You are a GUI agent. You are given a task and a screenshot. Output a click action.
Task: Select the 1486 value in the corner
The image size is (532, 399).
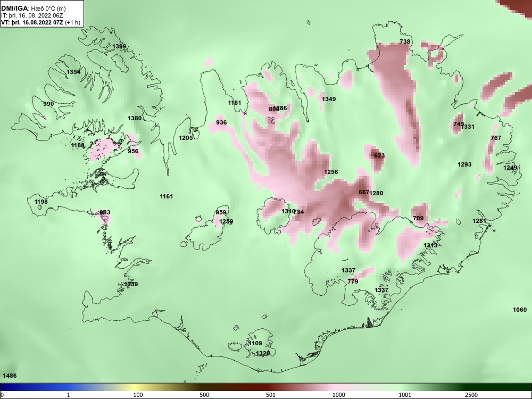(x=10, y=376)
